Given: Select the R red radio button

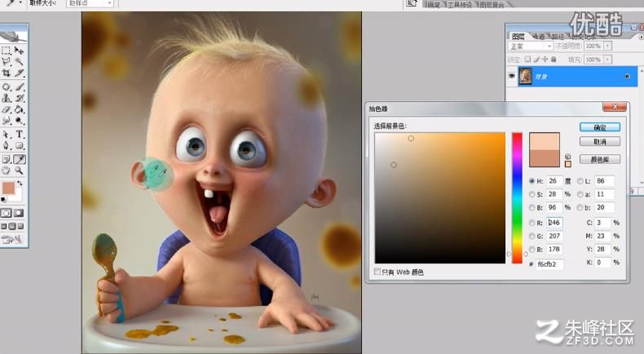Looking at the screenshot, I should [532, 223].
